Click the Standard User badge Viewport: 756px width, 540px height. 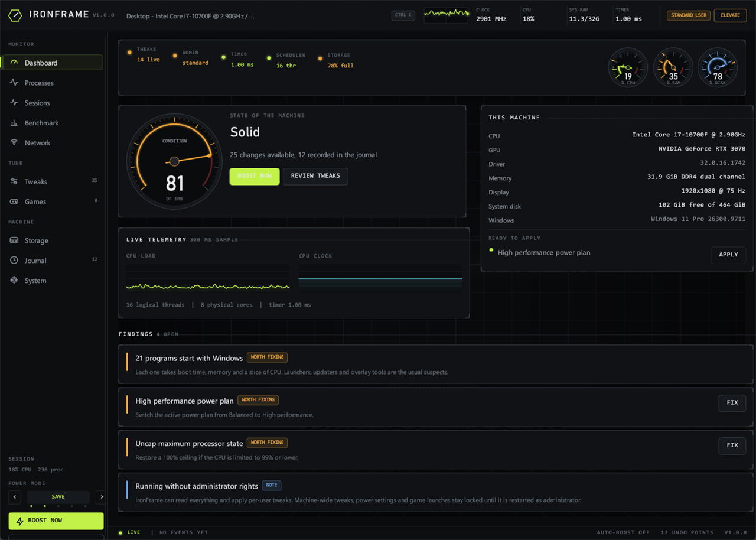(689, 15)
